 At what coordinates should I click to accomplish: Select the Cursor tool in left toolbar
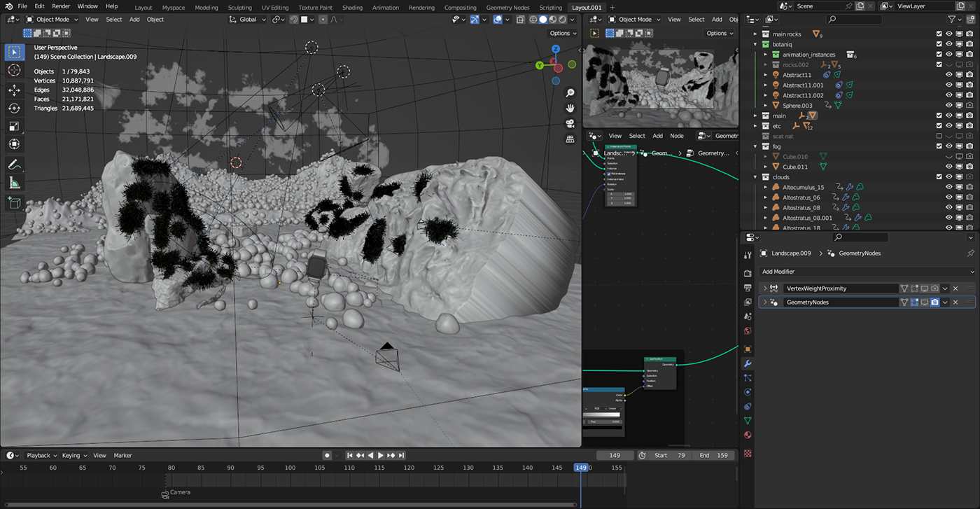(x=14, y=70)
